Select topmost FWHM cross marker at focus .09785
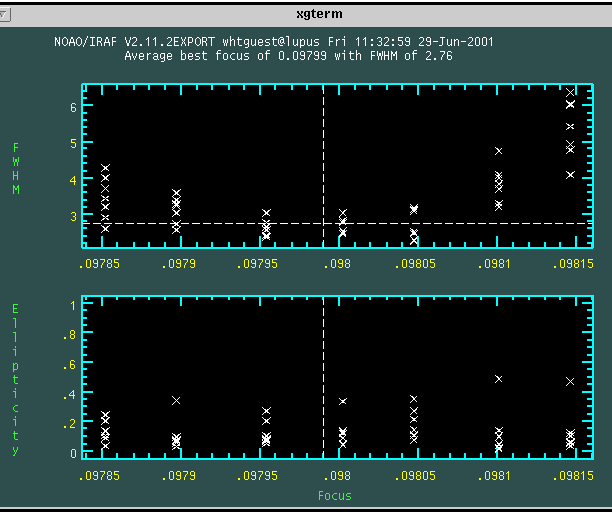Screen dimensions: 612x515 [x=105, y=168]
